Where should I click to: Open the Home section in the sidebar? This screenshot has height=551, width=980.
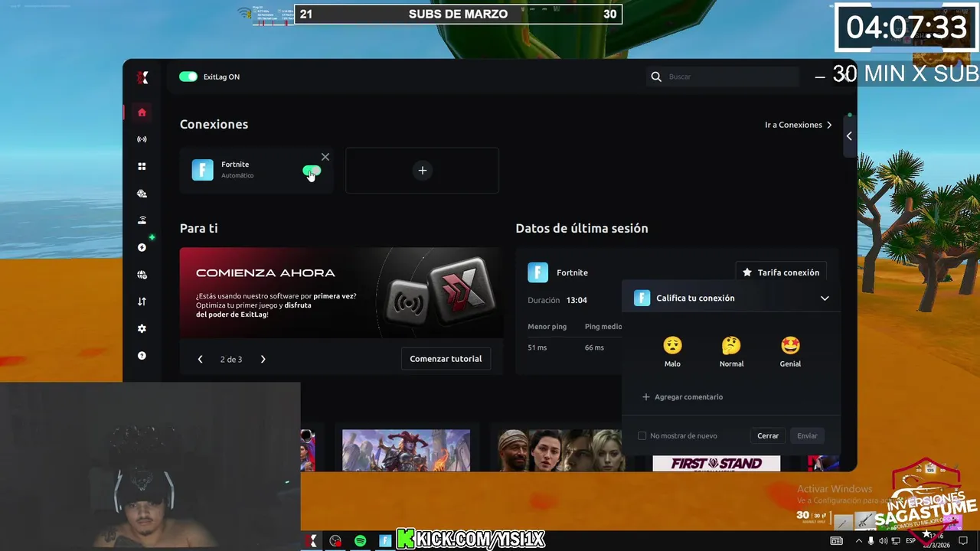(x=142, y=112)
